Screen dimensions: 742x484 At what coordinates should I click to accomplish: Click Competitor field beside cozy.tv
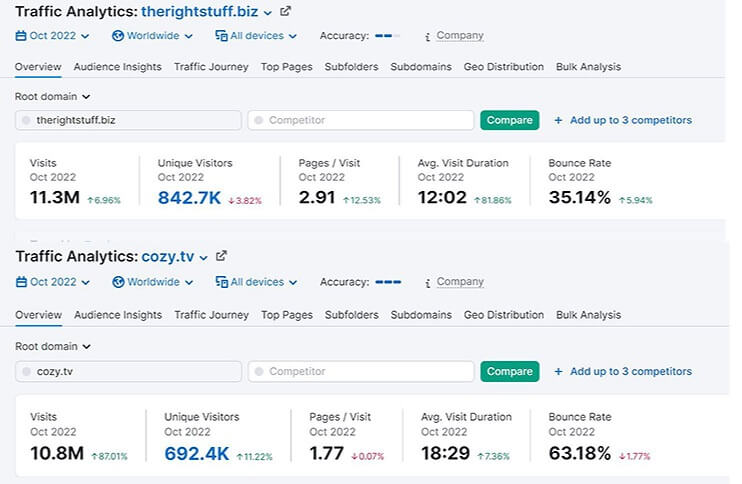(x=361, y=371)
